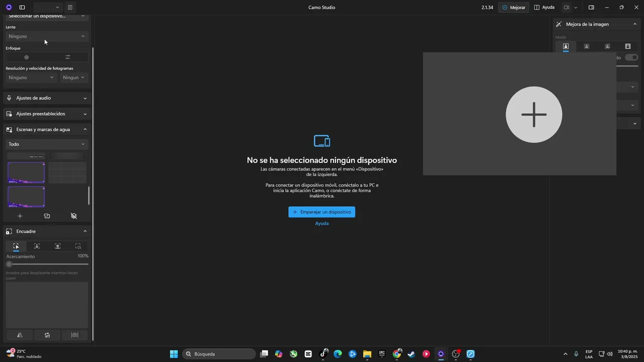Select the second portrait enhancement mode
644x362 pixels.
click(586, 46)
